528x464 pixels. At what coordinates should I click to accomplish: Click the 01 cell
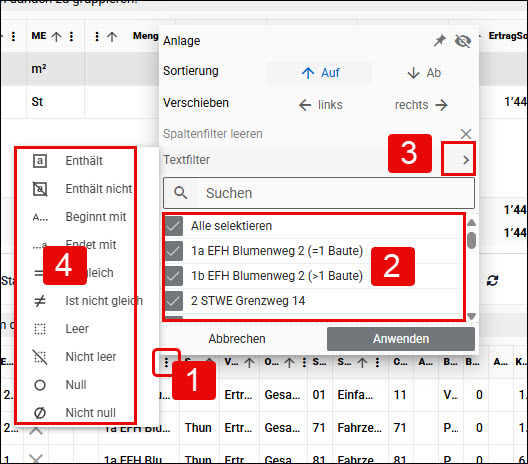coord(319,395)
